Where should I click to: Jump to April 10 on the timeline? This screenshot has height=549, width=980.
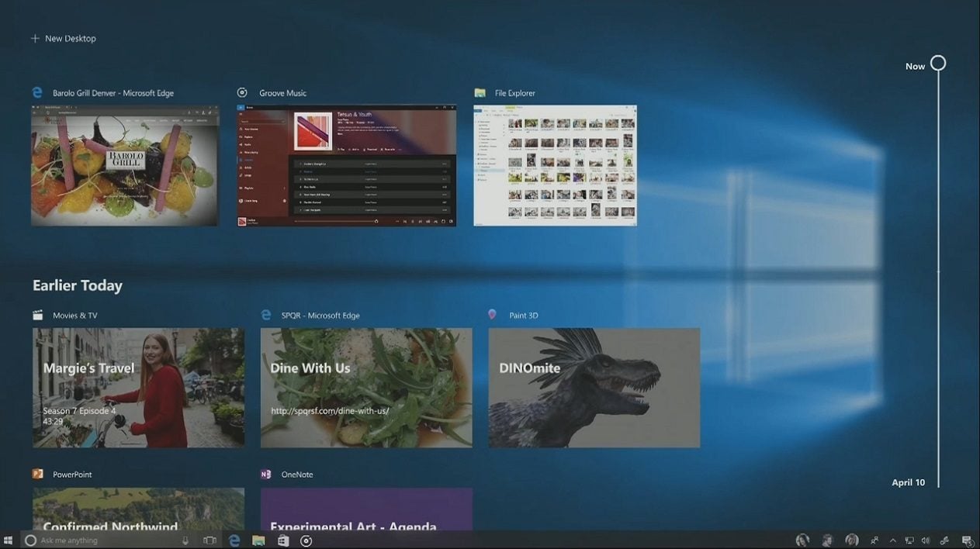pyautogui.click(x=909, y=482)
